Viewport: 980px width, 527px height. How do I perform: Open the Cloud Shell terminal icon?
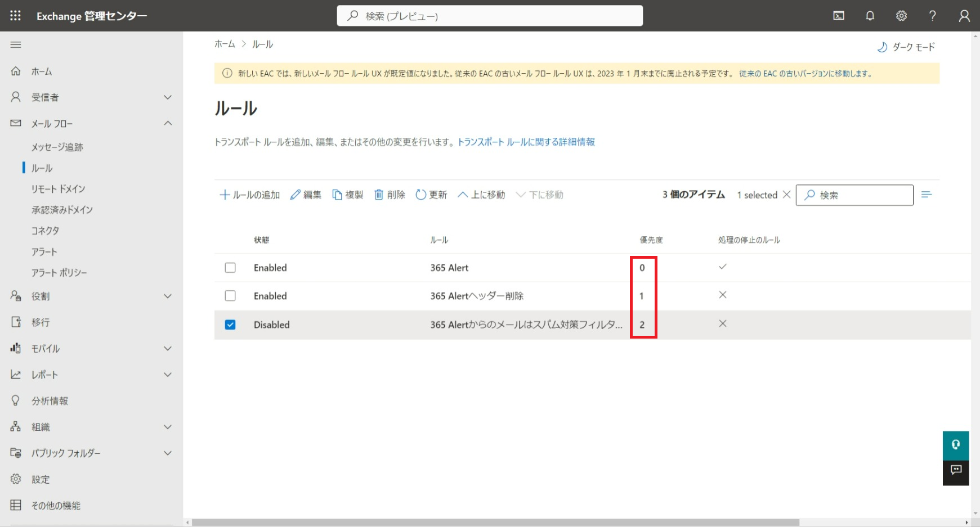point(839,16)
